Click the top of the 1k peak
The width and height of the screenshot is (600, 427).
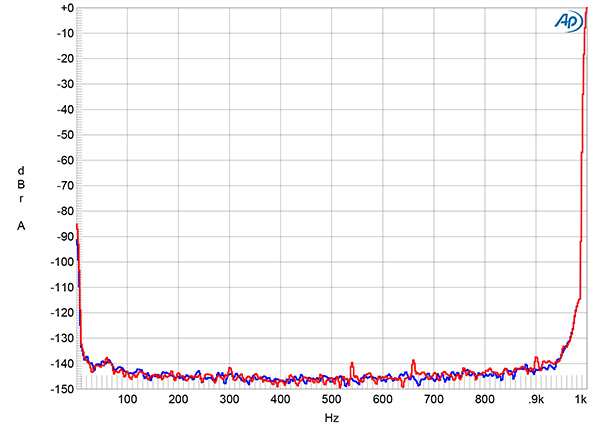(586, 9)
